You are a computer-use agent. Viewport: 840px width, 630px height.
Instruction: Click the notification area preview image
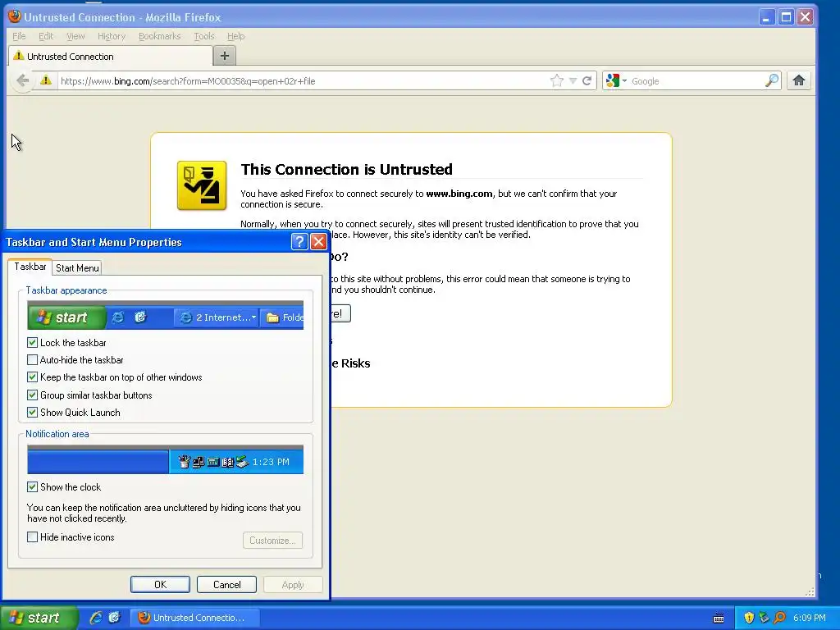pos(165,459)
